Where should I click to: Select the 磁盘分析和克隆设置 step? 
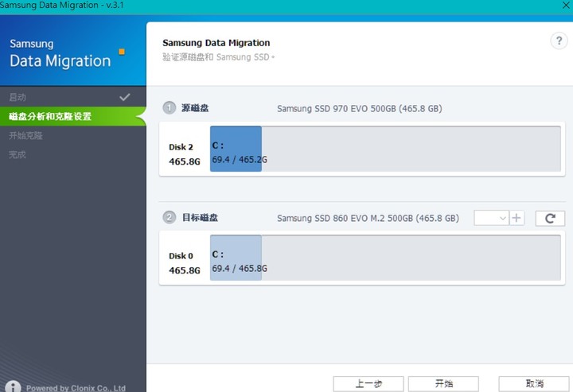pos(73,116)
